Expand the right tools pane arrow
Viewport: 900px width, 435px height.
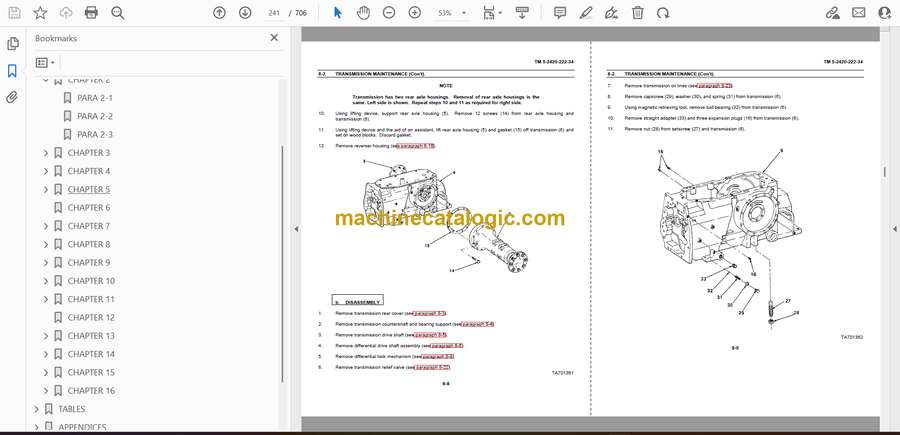tap(894, 229)
